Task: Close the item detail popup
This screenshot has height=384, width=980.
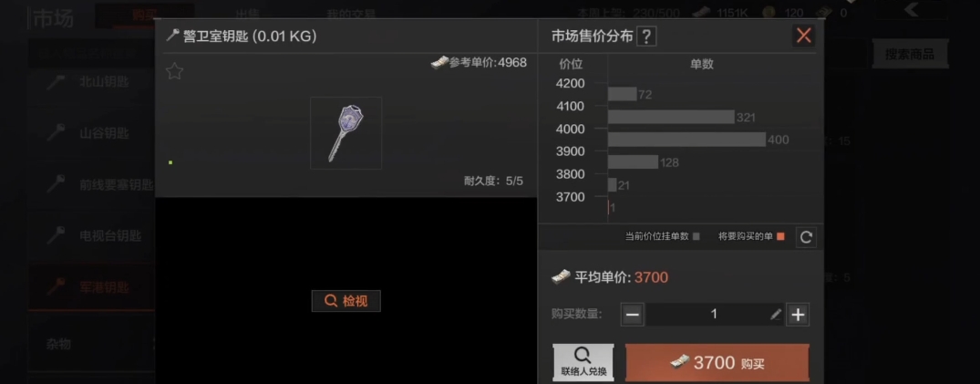Action: point(804,36)
